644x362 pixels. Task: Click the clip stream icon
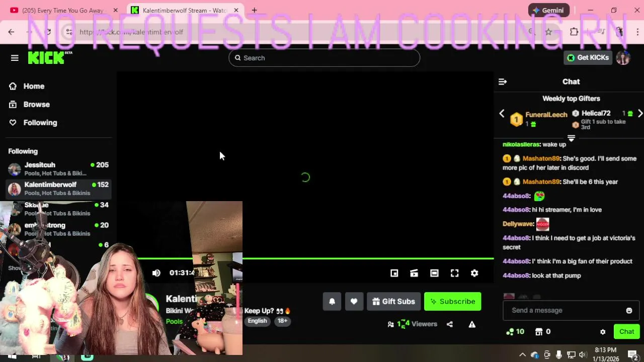pos(414,273)
